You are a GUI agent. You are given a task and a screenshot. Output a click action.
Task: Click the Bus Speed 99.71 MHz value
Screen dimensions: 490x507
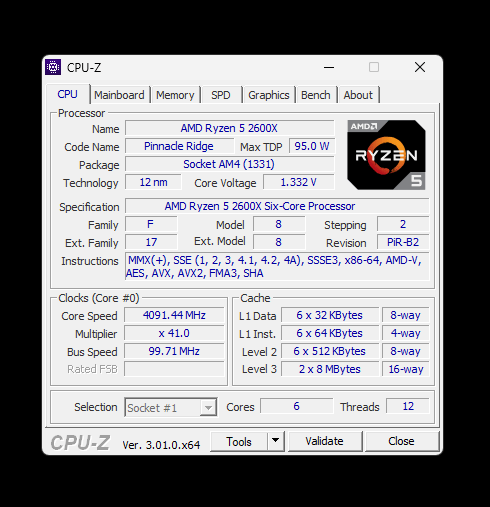(174, 351)
